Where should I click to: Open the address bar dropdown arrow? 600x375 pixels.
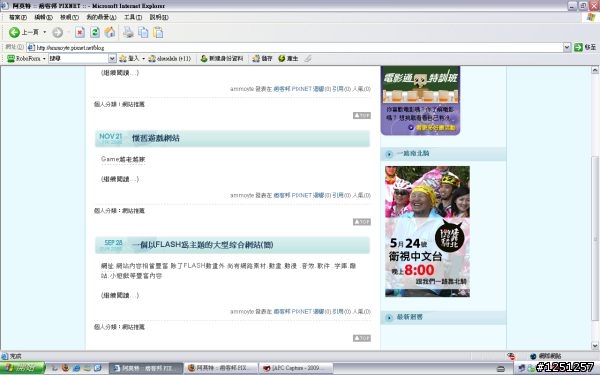(x=567, y=47)
